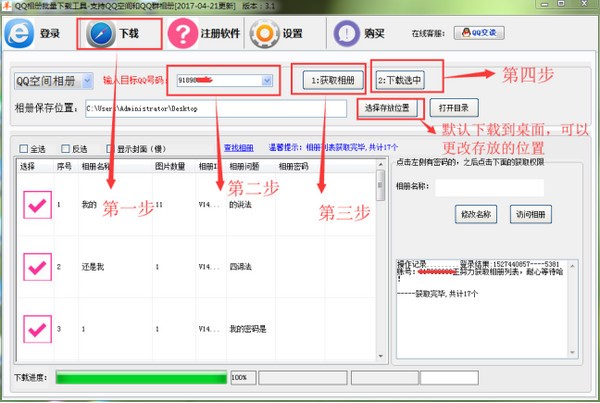The width and height of the screenshot is (600, 403).
Task: Enable 显示封面（慢） checkbox
Action: [110, 148]
